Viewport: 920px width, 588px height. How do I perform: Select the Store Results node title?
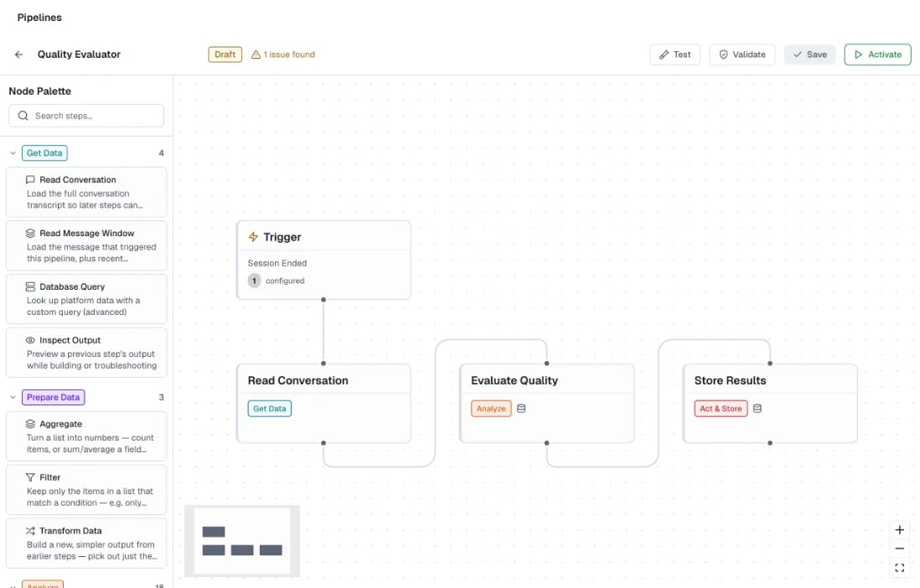pos(730,380)
